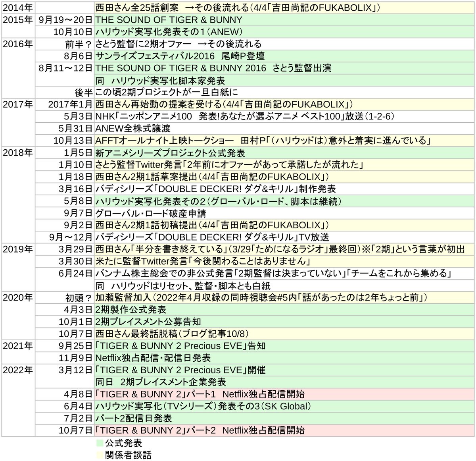Screen dimensions: 476x461
Task: Click the 5月31日 date cell
Action: click(x=65, y=129)
